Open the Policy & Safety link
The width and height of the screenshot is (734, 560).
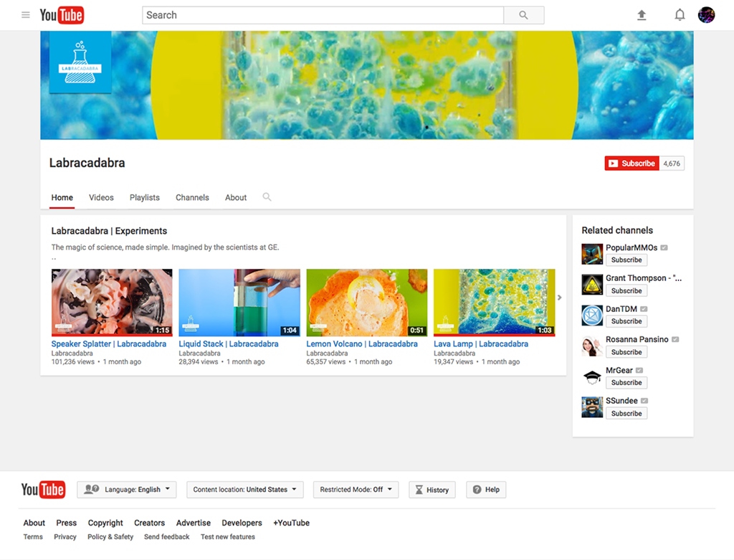[x=110, y=536]
